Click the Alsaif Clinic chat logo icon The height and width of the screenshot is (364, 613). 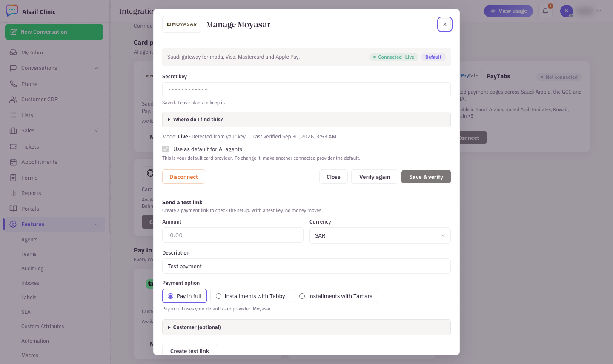coord(12,11)
